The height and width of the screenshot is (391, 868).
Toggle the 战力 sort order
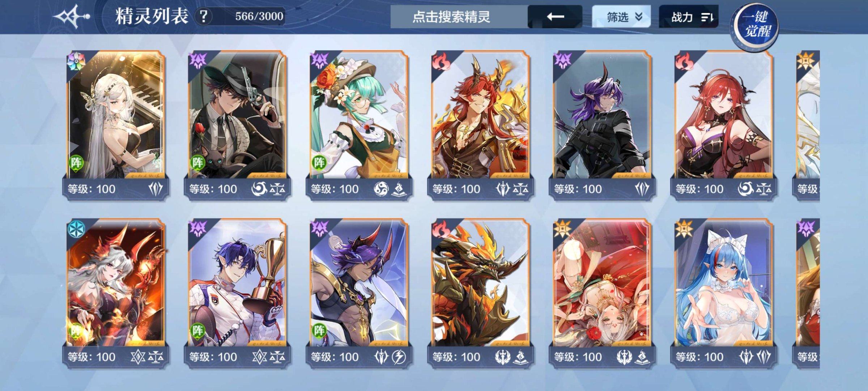pos(689,17)
